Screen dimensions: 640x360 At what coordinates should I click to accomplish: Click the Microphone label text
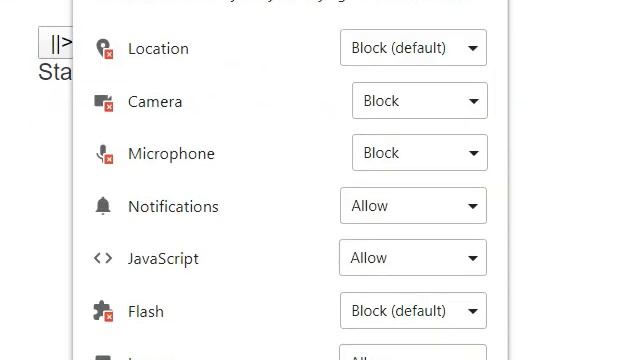coord(171,153)
